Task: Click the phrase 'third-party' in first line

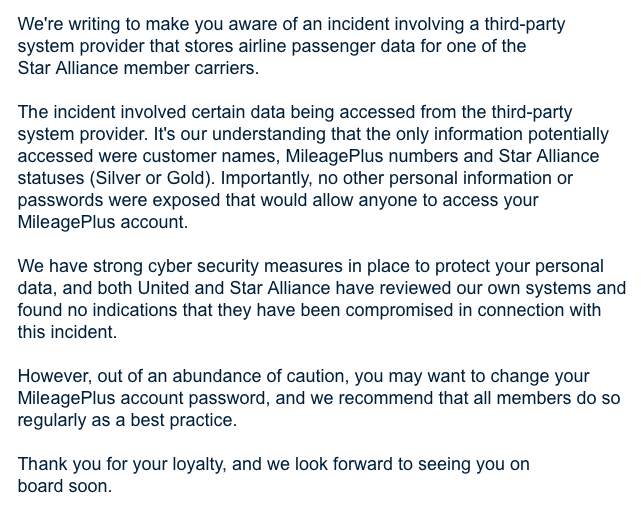Action: click(525, 24)
